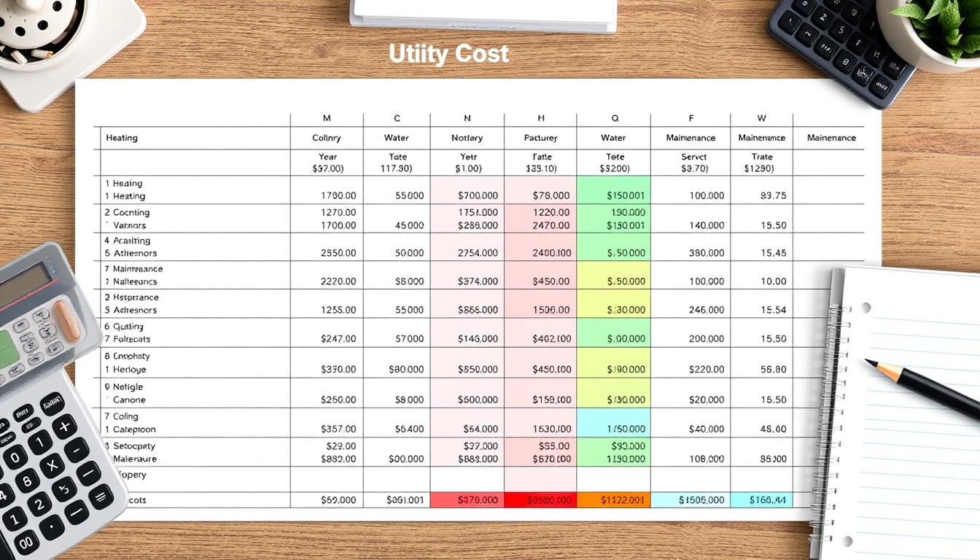
Task: Select cell with value 1270.00
Action: tap(338, 212)
